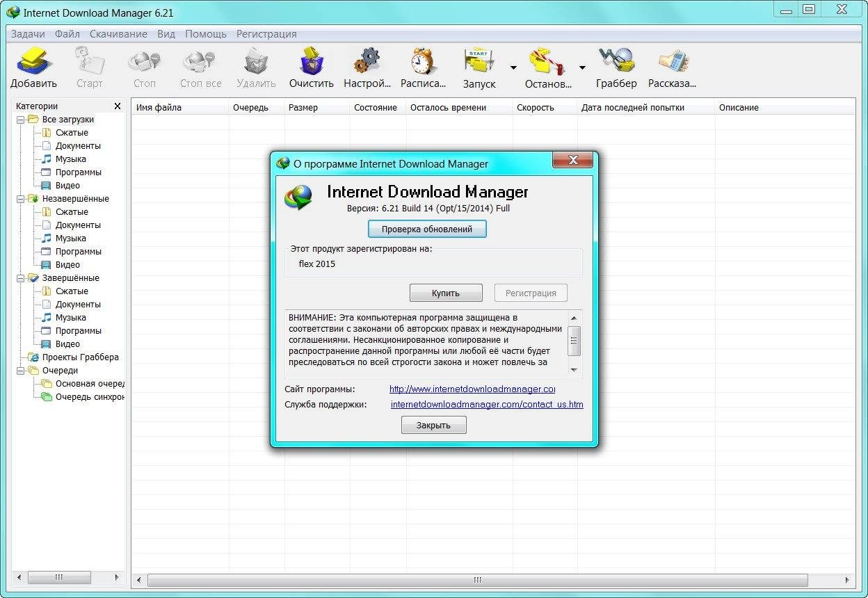Click the Запуск queue start icon
Viewport: 868px width, 598px height.
479,61
